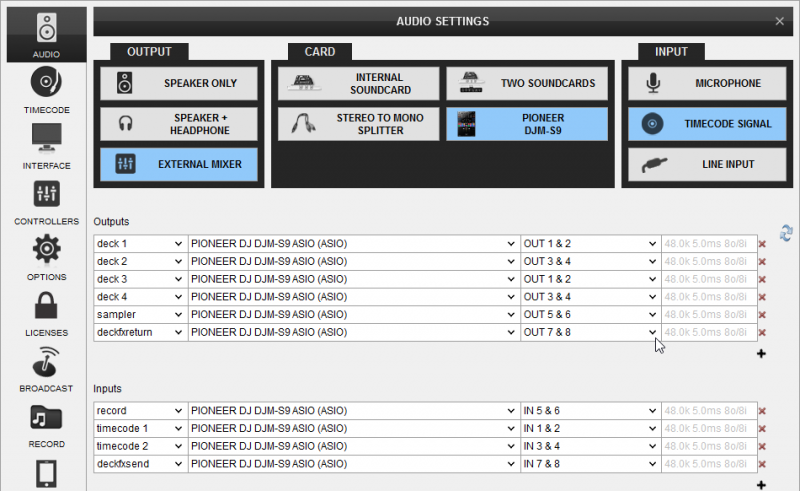Add a new output row with plus

click(762, 353)
